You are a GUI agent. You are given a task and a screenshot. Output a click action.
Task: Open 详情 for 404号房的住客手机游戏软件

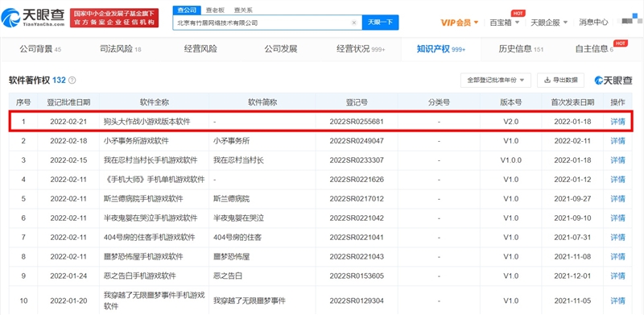pyautogui.click(x=617, y=238)
